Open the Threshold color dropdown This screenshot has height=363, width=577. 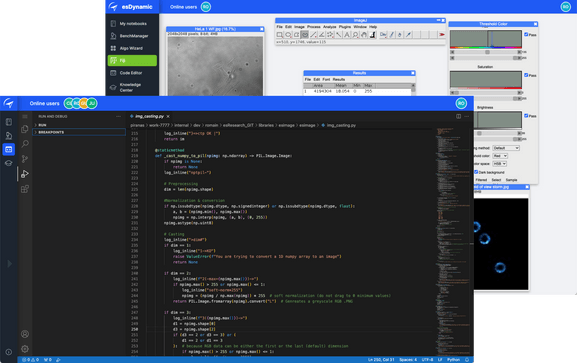pos(500,156)
